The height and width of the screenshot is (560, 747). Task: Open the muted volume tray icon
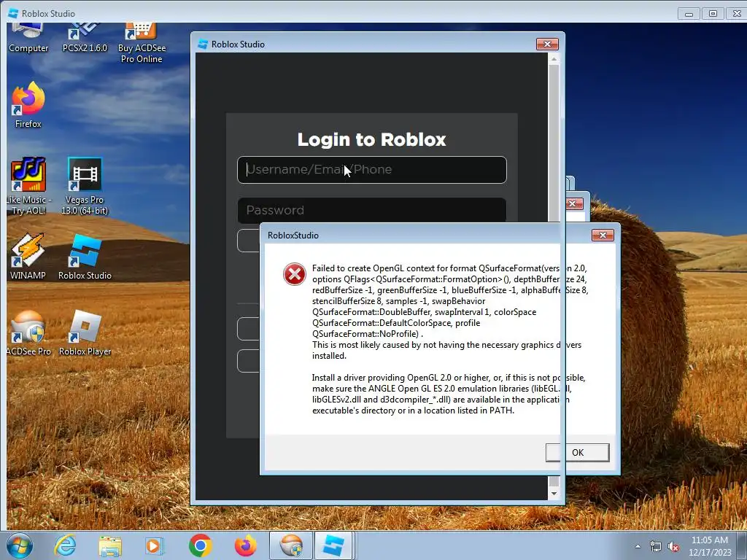click(673, 546)
